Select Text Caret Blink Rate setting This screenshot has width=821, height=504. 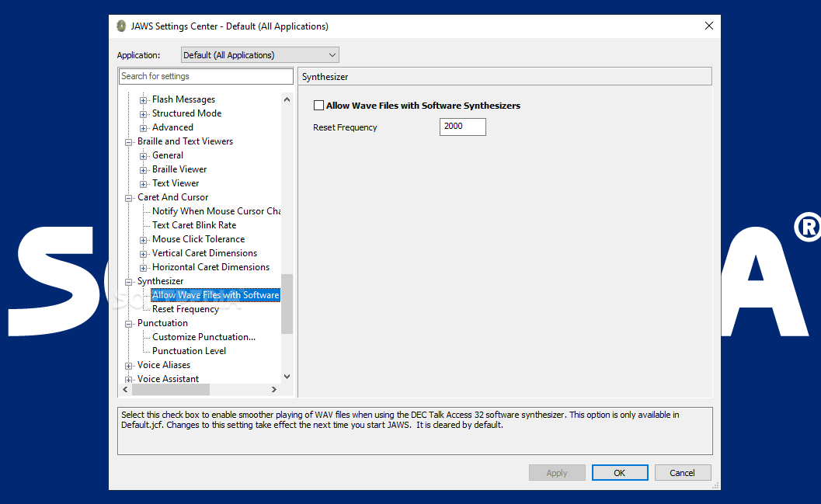[193, 225]
